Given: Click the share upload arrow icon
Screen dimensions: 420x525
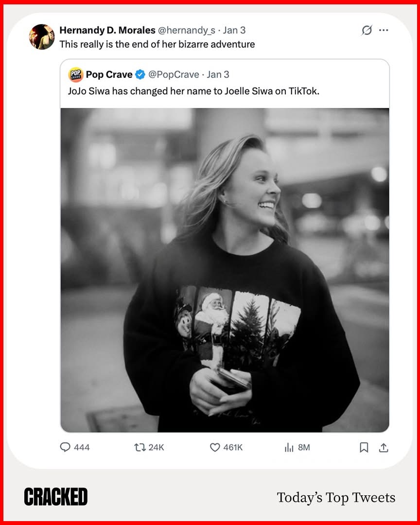Looking at the screenshot, I should (384, 447).
